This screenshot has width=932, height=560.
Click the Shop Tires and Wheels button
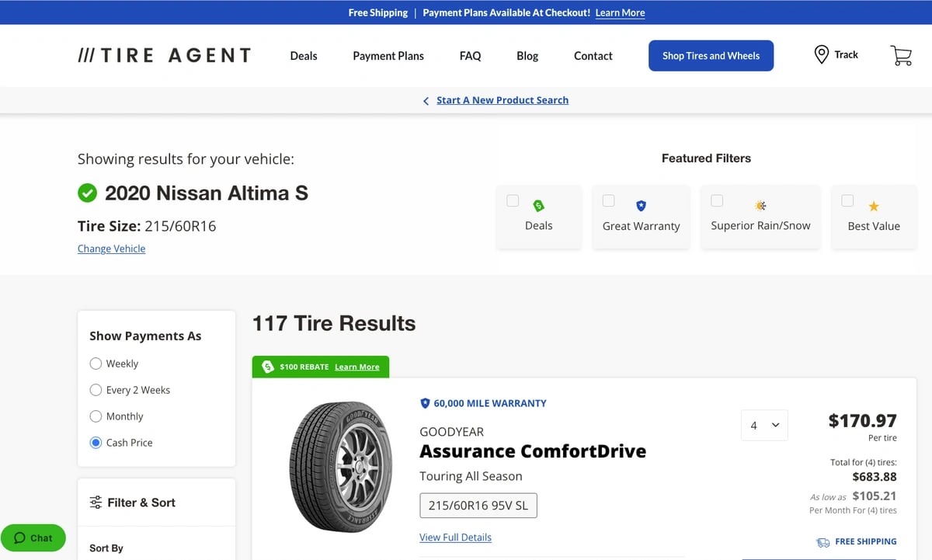711,56
